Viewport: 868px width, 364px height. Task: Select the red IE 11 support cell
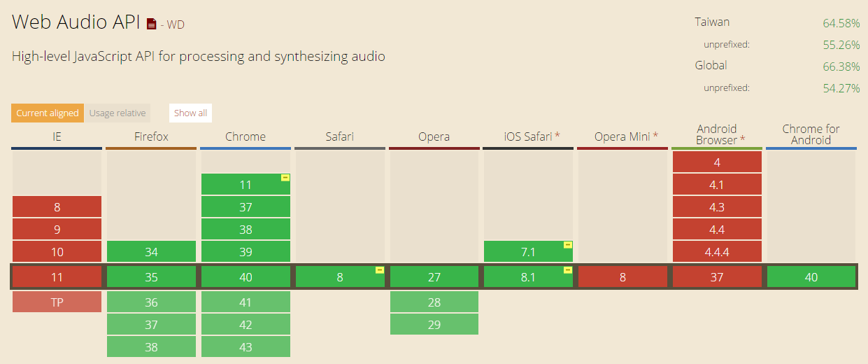pos(57,277)
